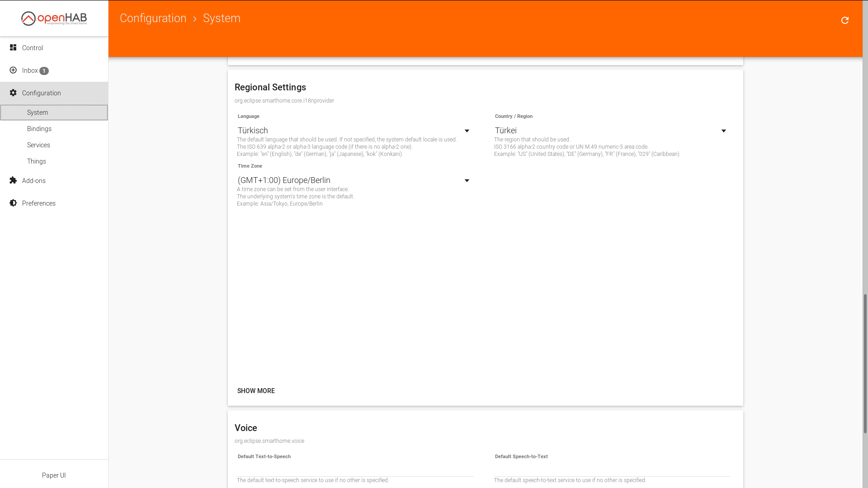868x488 pixels.
Task: Open the Inbox icon in sidebar
Action: tap(13, 70)
